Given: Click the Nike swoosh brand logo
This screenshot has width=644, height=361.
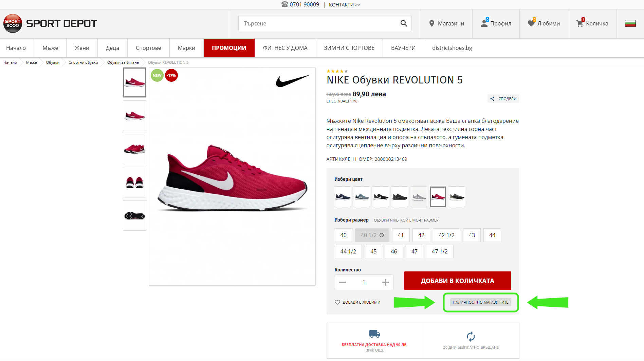Looking at the screenshot, I should (293, 81).
